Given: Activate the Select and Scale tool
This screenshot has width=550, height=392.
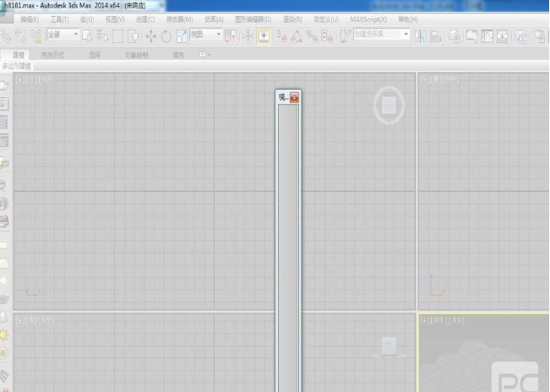Looking at the screenshot, I should pos(182,36).
